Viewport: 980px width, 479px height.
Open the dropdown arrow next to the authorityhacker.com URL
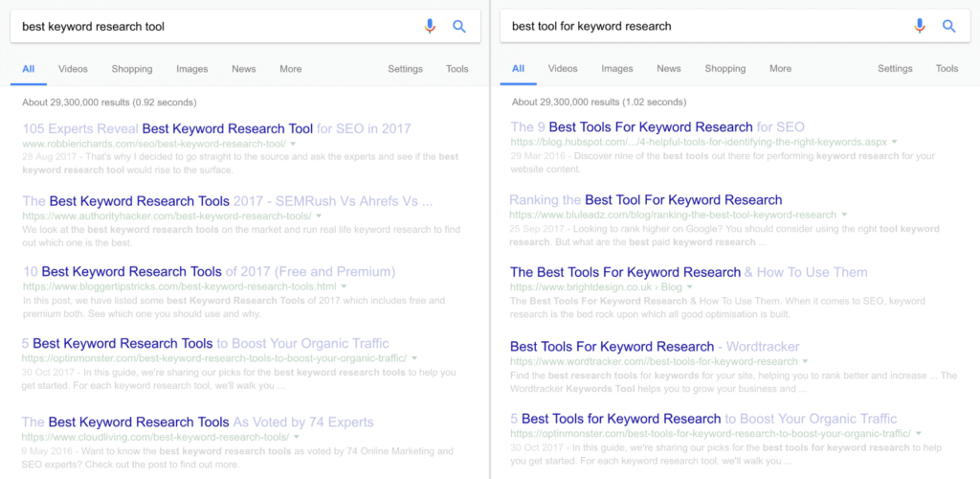pos(317,217)
